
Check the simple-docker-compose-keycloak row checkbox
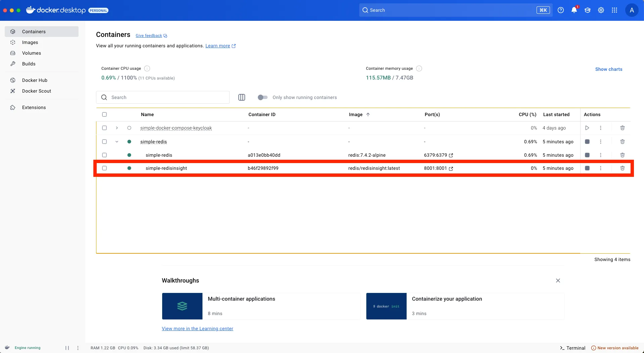(104, 128)
